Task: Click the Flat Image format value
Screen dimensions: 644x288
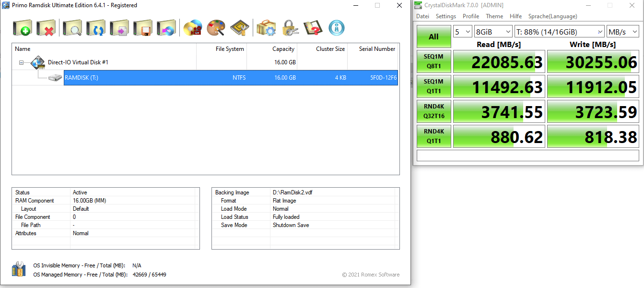Action: [x=284, y=201]
